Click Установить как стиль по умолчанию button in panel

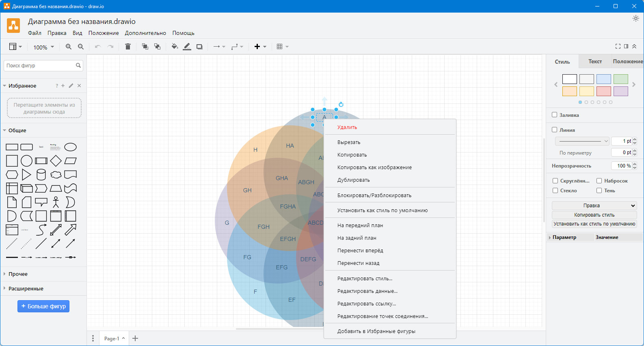594,224
